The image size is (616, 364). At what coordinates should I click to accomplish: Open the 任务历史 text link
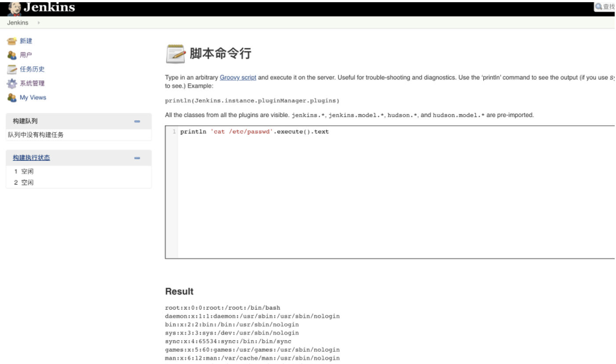point(33,69)
